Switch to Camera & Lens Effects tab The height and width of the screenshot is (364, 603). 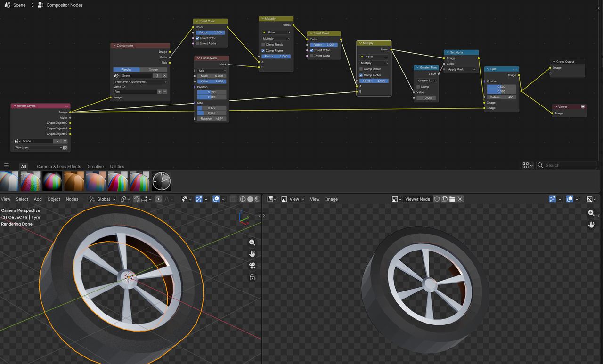click(59, 166)
